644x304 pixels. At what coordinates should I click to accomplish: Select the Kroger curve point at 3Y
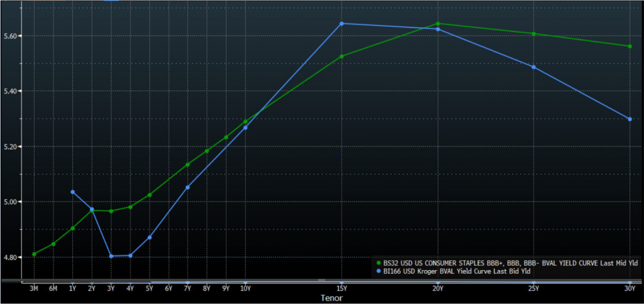point(111,256)
